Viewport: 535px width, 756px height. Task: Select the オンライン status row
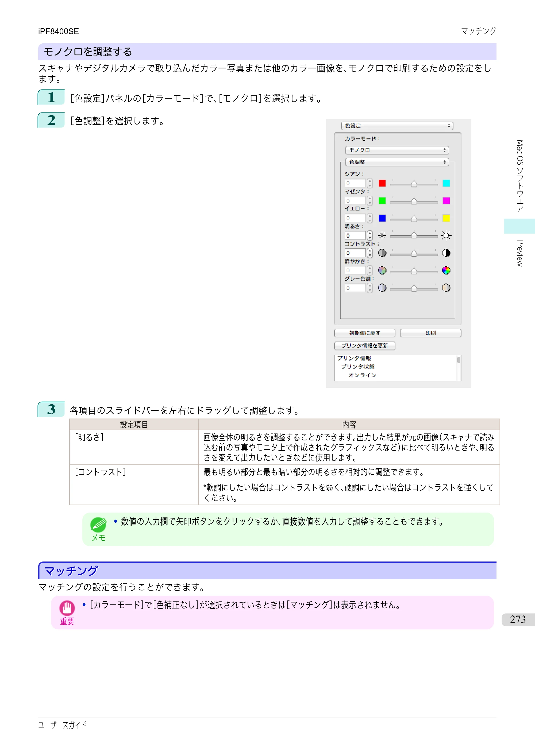click(x=362, y=375)
